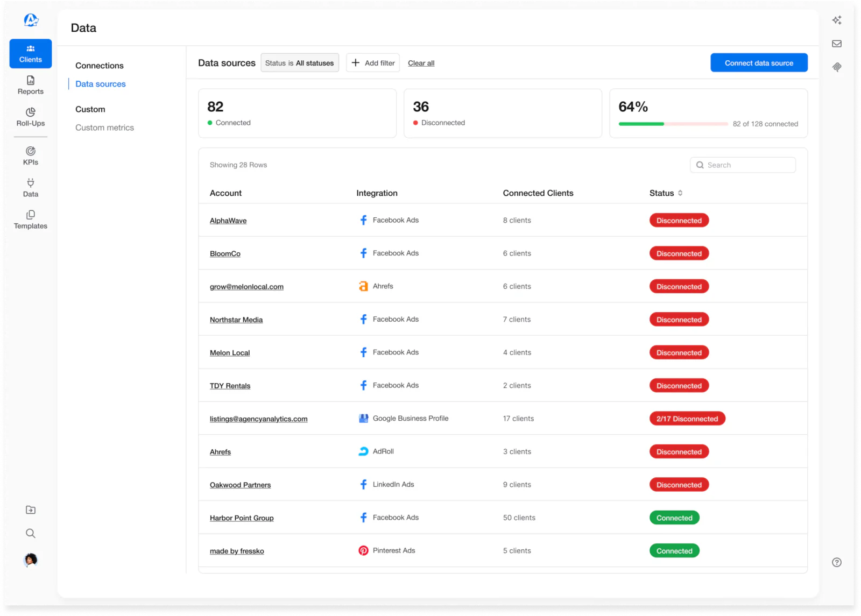
Task: Select Custom in side menu
Action: (x=90, y=109)
